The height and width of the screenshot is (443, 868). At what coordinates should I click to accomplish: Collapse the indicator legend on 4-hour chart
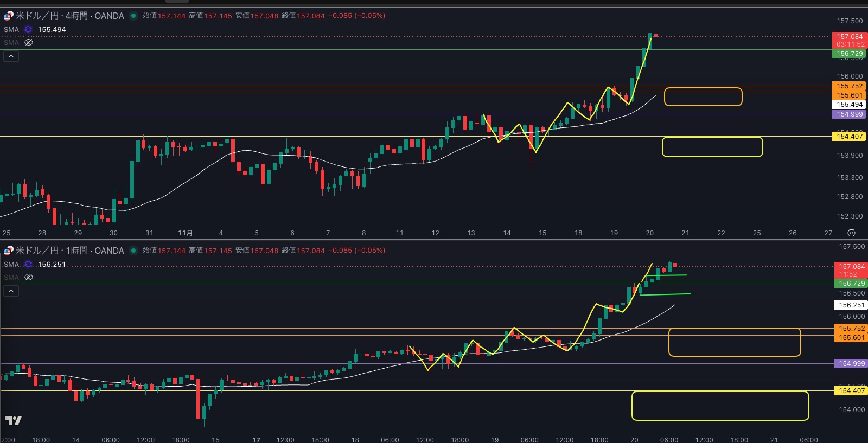coord(11,56)
